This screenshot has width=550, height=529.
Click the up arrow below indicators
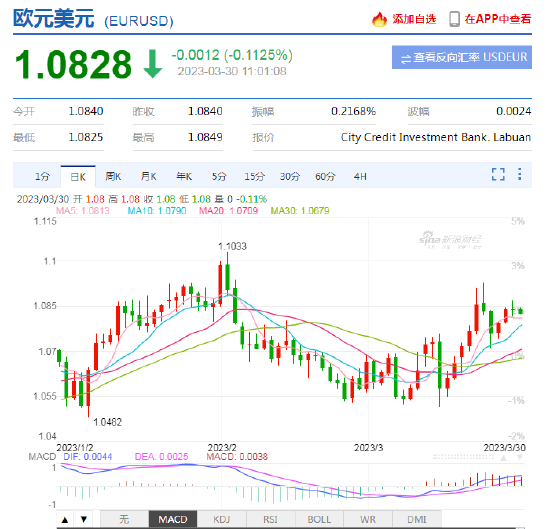[65, 520]
